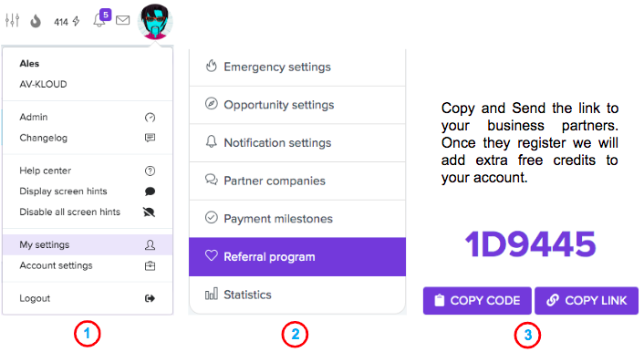Select Disable all screen hints
The width and height of the screenshot is (644, 352).
tap(87, 212)
